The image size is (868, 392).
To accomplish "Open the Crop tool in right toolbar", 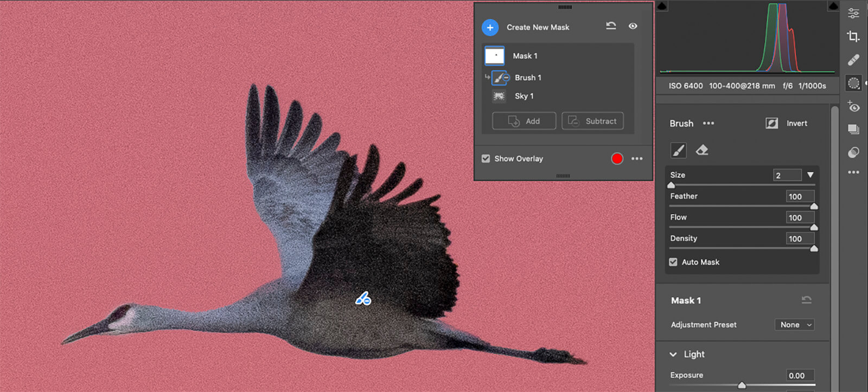I will tap(853, 36).
